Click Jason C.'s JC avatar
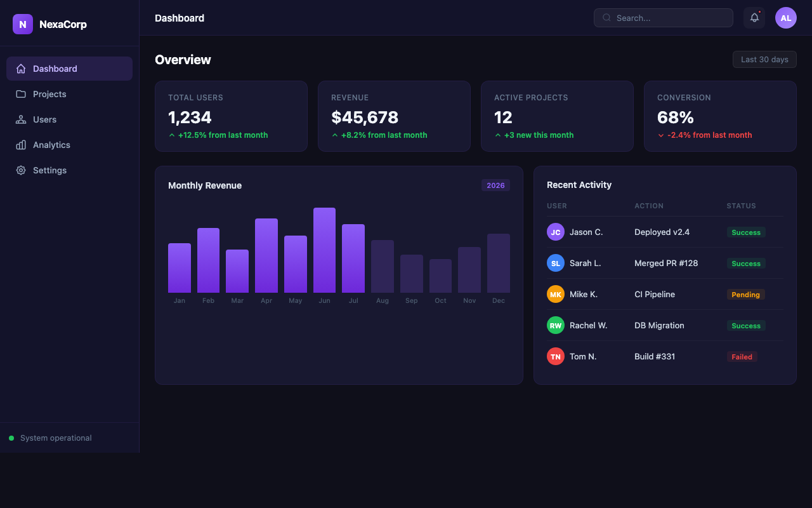This screenshot has height=508, width=812. pos(556,232)
